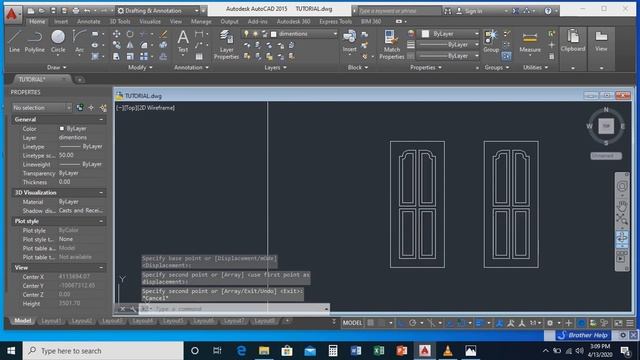Click the Move tool in Modify panel
640x360 pixels.
click(116, 34)
